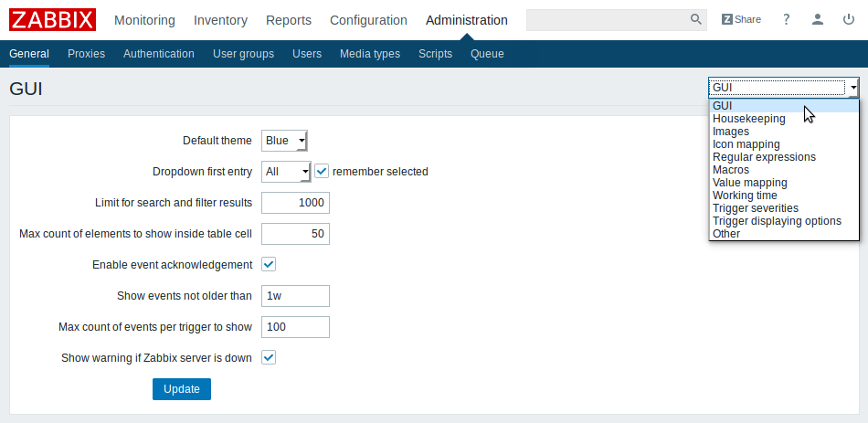Open the user profile icon
Image resolution: width=868 pixels, height=423 pixels.
(x=818, y=19)
